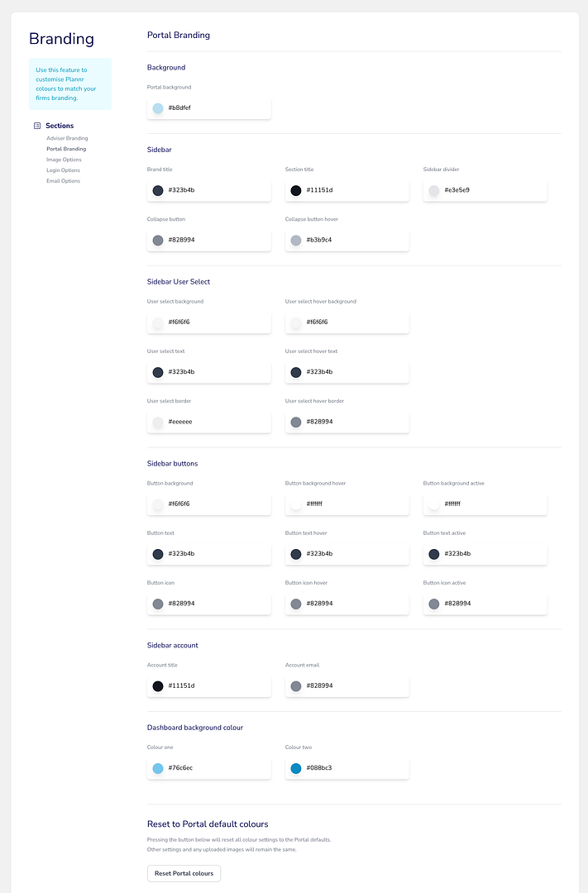The width and height of the screenshot is (588, 893).
Task: Edit the User select border hex field
Action: coord(209,422)
